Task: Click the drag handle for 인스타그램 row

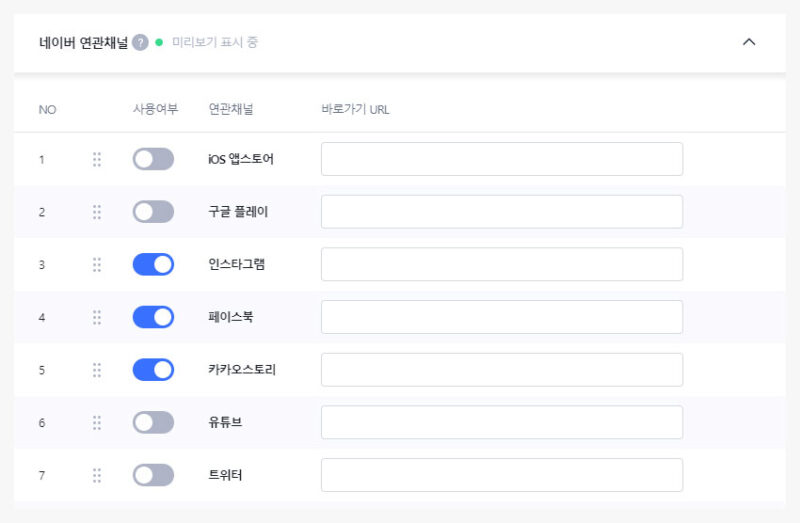Action: tap(97, 264)
